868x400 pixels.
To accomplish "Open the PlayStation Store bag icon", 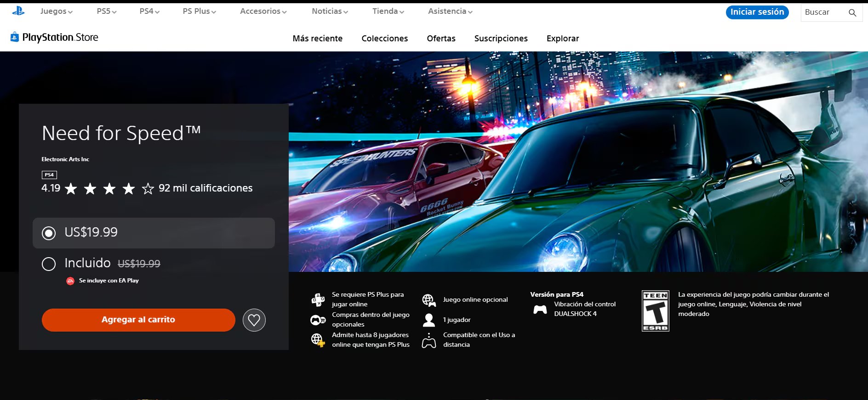I will [x=15, y=37].
